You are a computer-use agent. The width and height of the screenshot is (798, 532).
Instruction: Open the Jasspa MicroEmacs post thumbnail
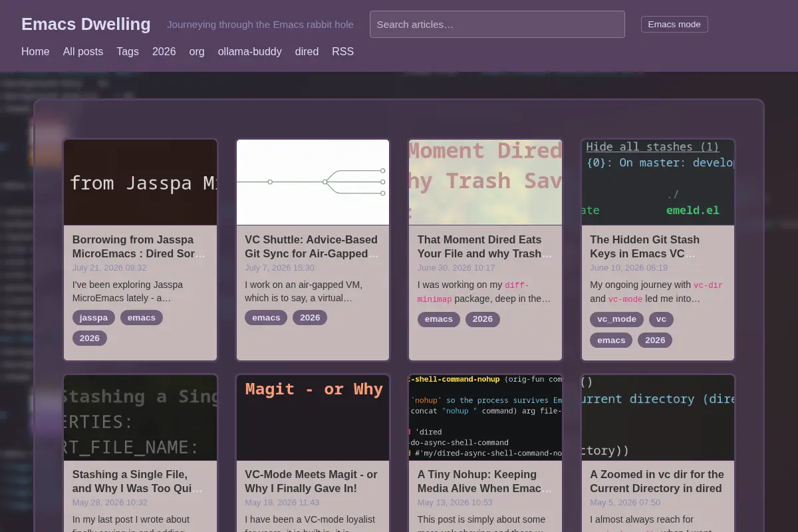click(140, 182)
